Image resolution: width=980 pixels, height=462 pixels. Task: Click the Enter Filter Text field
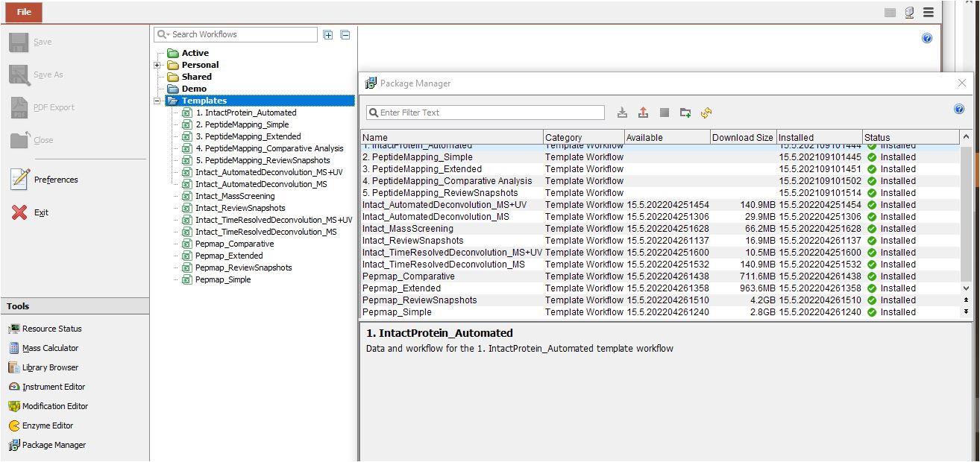485,113
